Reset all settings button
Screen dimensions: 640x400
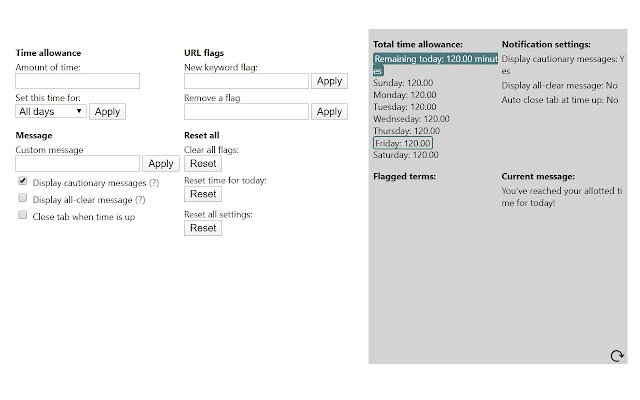click(x=203, y=228)
